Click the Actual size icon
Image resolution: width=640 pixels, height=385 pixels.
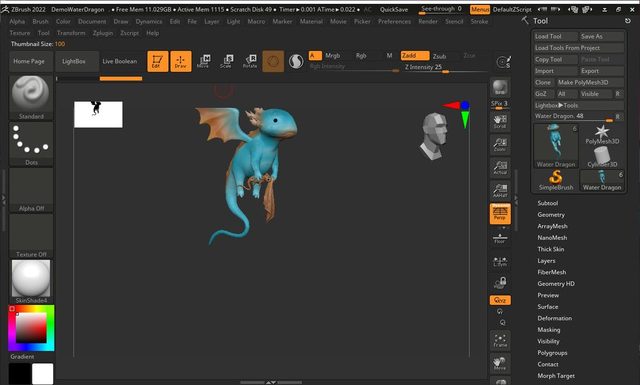tap(500, 168)
